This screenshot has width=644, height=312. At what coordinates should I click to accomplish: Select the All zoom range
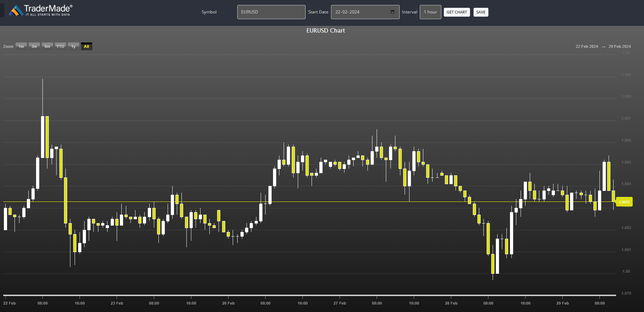87,46
